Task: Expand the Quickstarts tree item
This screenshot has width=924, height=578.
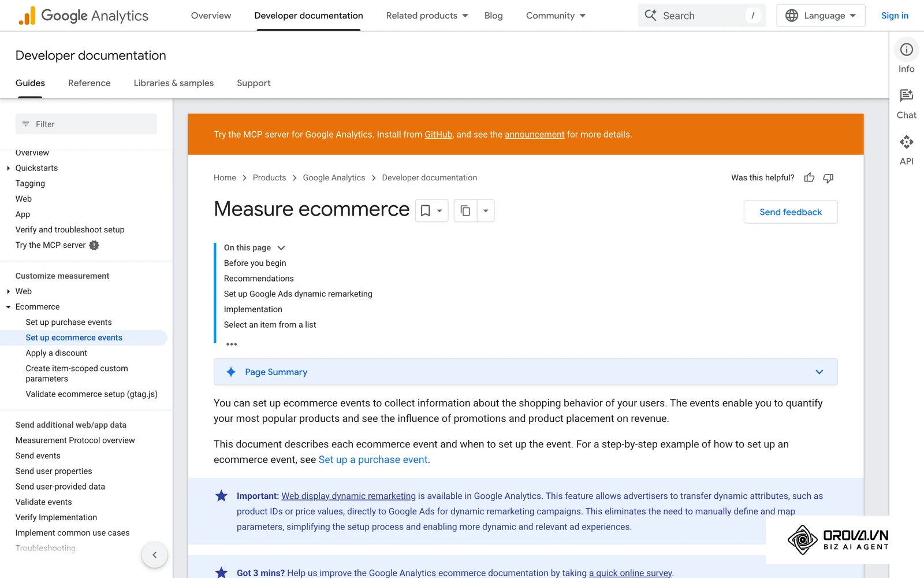Action: coord(8,168)
